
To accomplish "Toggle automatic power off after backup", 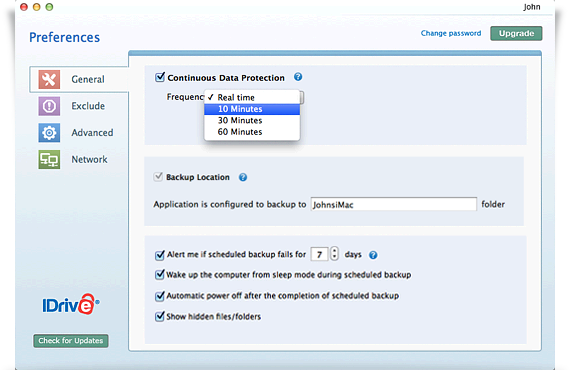I will tap(160, 296).
